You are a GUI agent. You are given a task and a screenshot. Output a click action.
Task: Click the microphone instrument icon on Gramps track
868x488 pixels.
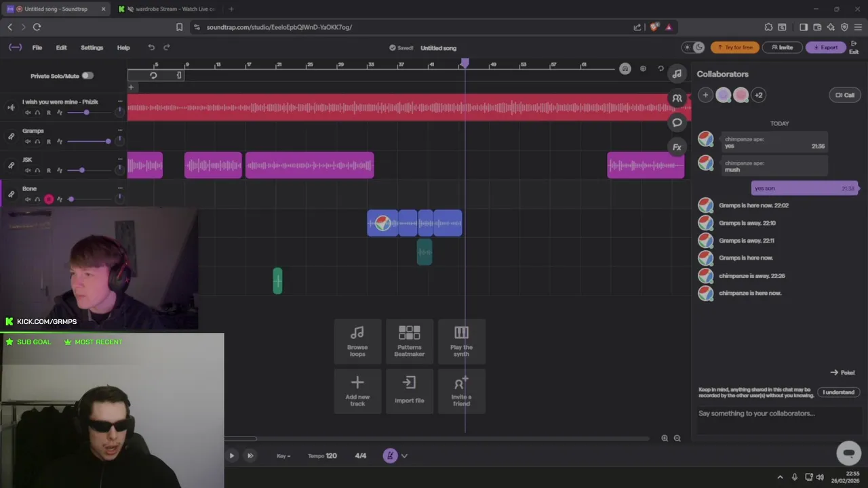click(11, 136)
